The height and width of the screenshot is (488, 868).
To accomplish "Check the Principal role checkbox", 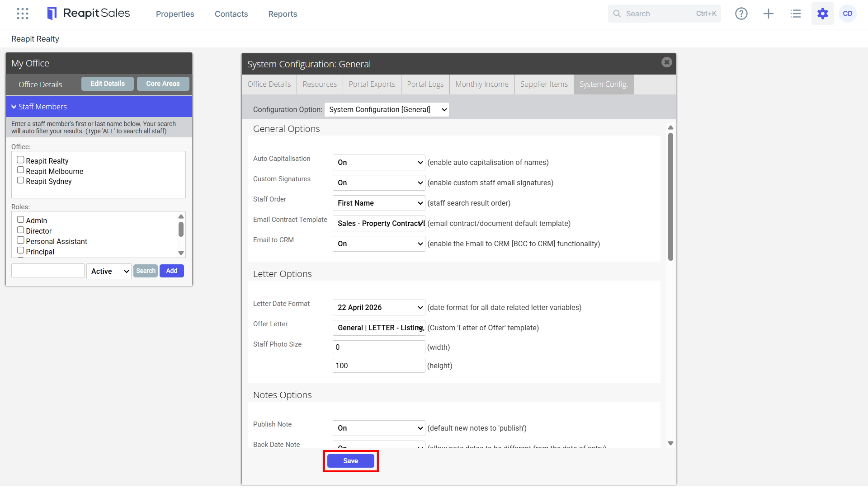I will point(20,251).
